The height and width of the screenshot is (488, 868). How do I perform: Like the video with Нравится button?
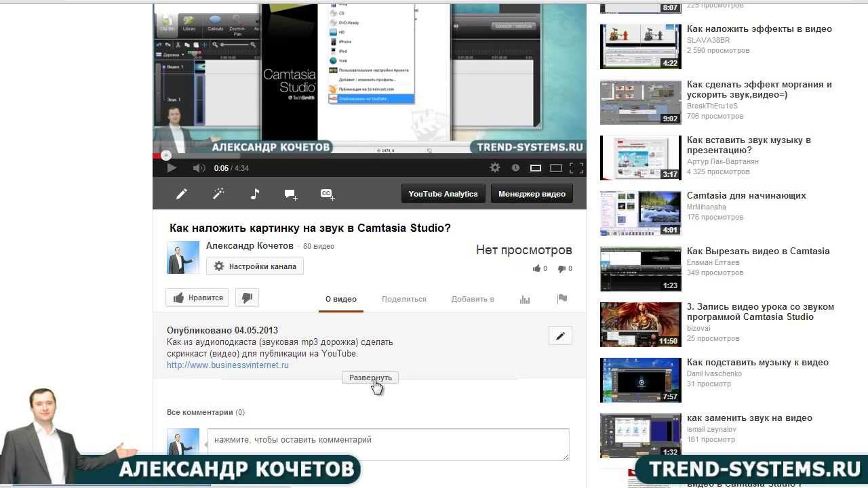(199, 298)
